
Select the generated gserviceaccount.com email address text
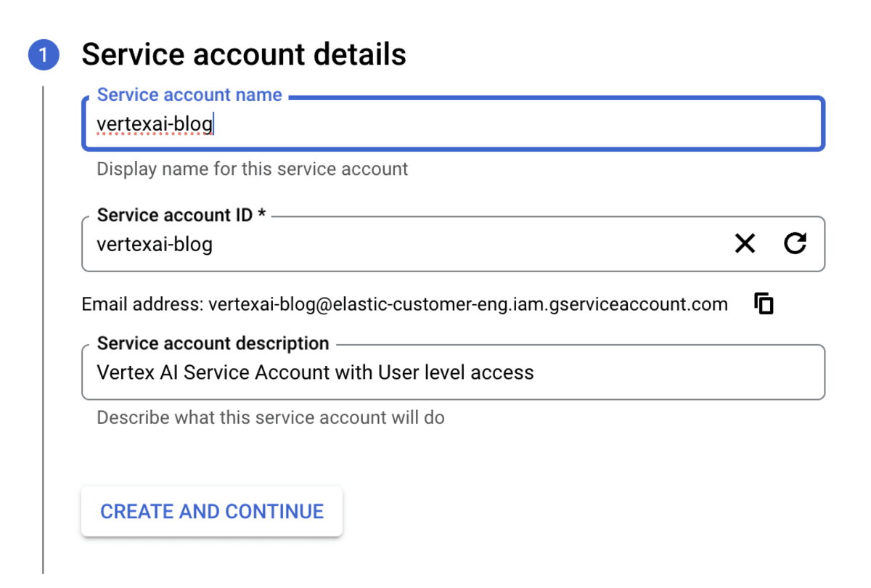point(468,304)
